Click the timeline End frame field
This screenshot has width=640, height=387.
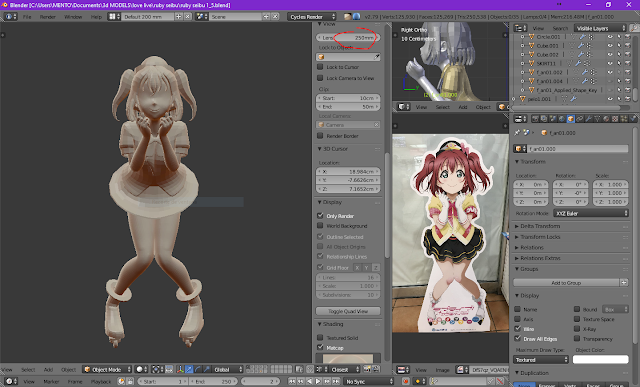coord(213,381)
